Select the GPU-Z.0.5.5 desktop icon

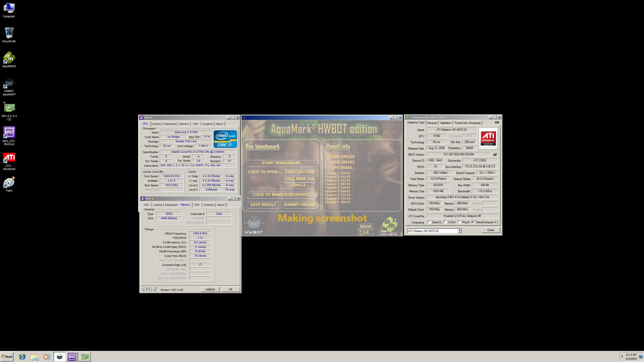9,112
